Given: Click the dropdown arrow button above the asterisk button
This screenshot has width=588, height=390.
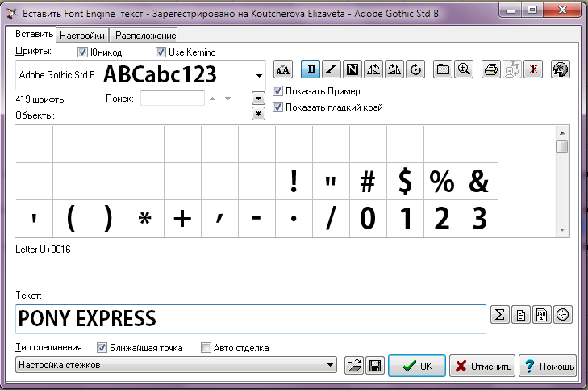Looking at the screenshot, I should pos(258,98).
